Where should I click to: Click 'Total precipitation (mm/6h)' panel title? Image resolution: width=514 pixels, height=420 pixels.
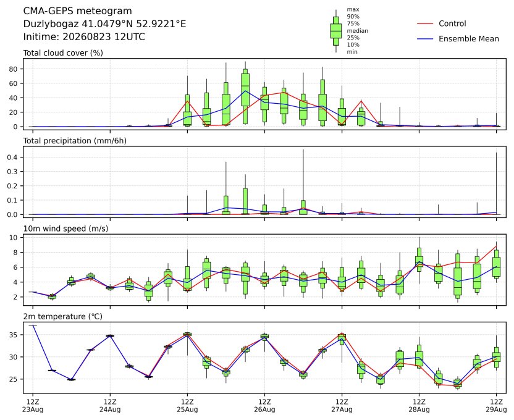(75, 141)
